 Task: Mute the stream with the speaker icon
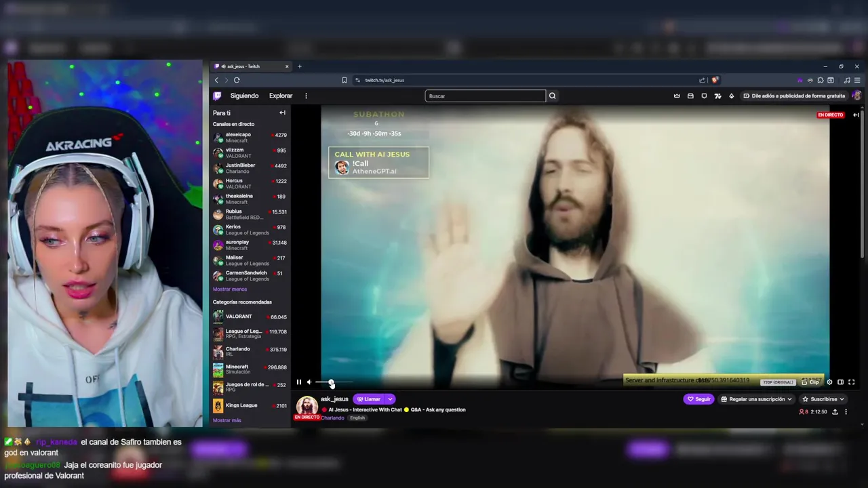point(309,382)
